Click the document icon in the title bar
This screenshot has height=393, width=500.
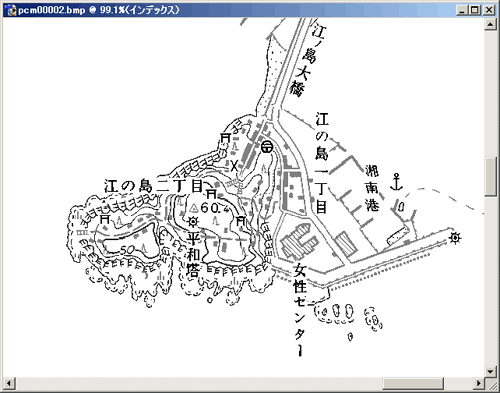[x=12, y=10]
